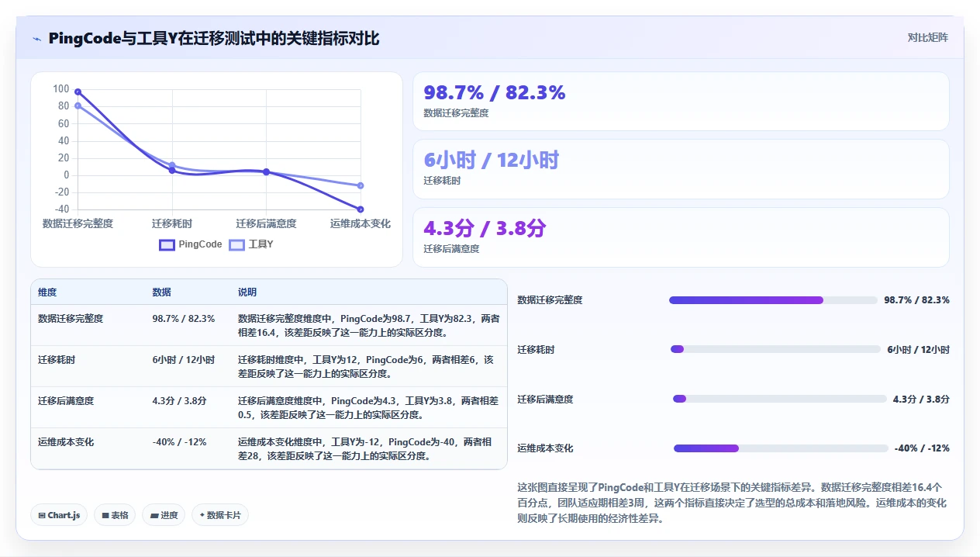
Task: Click the y-axis 100 label in chart
Action: [x=61, y=89]
